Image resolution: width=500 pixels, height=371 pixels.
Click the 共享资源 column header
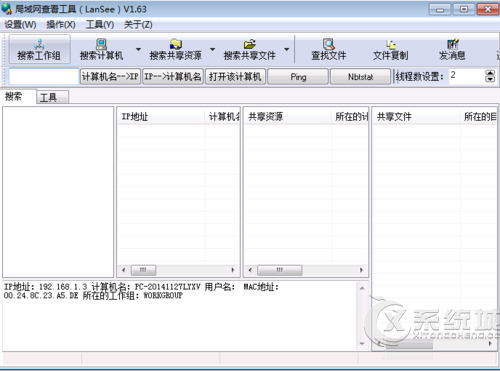[288, 116]
